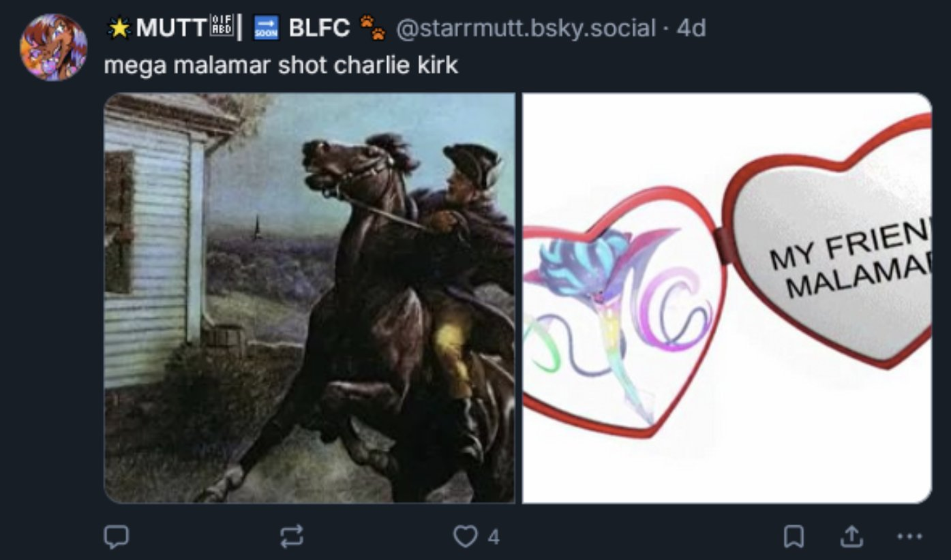The height and width of the screenshot is (560, 951).
Task: Like the post with the heart icon
Action: pos(466,538)
